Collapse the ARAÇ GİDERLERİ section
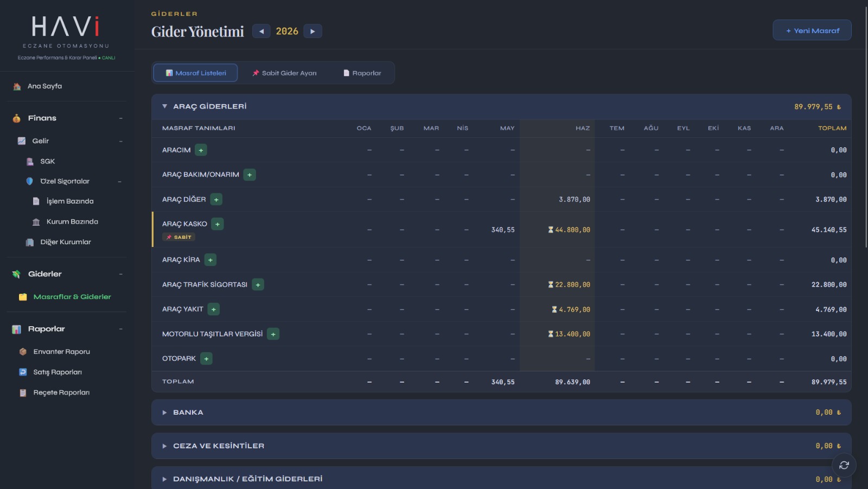868x489 pixels. click(164, 106)
